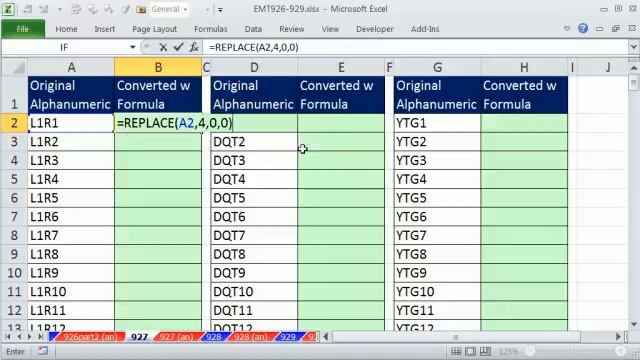The image size is (640, 360).
Task: Click the macro record icon in status bar
Action: click(43, 351)
